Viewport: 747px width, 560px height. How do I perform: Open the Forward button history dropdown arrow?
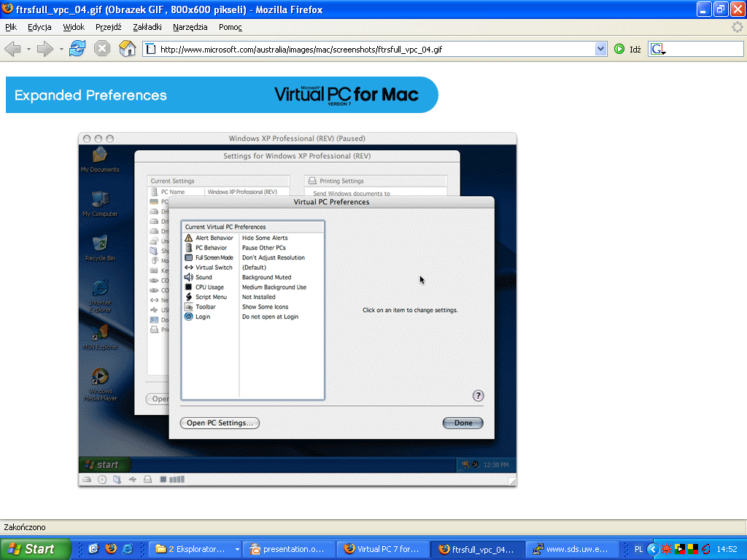point(61,49)
